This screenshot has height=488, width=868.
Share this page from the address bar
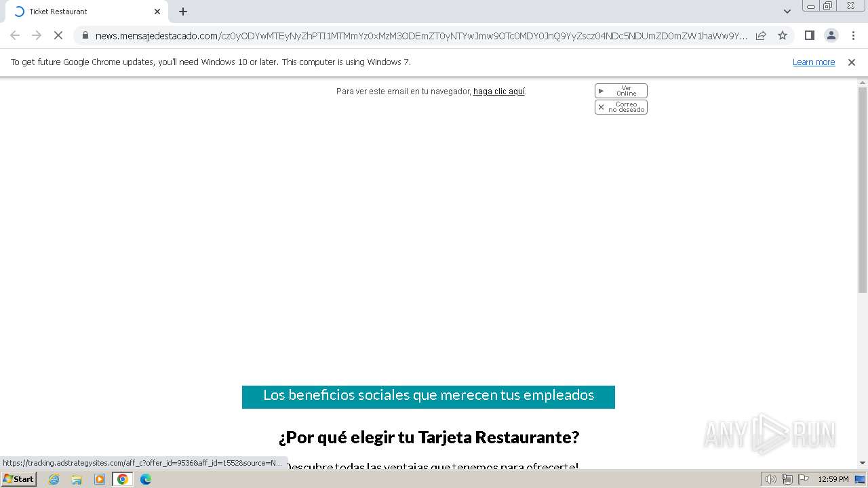[761, 35]
